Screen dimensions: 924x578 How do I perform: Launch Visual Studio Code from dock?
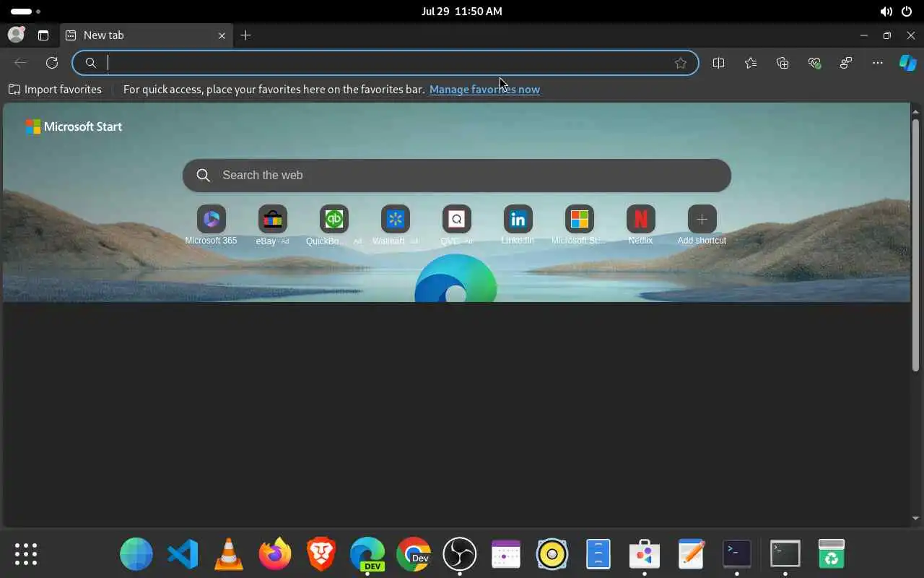[183, 554]
